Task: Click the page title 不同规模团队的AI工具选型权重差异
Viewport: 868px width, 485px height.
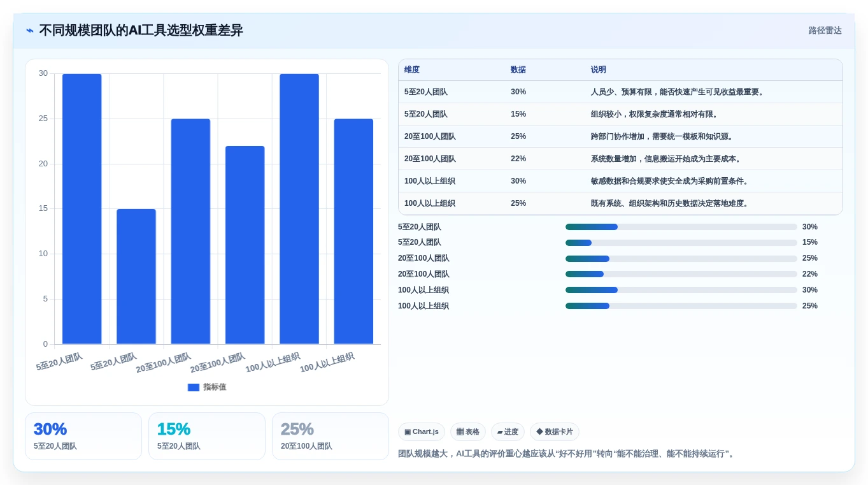Action: coord(141,31)
